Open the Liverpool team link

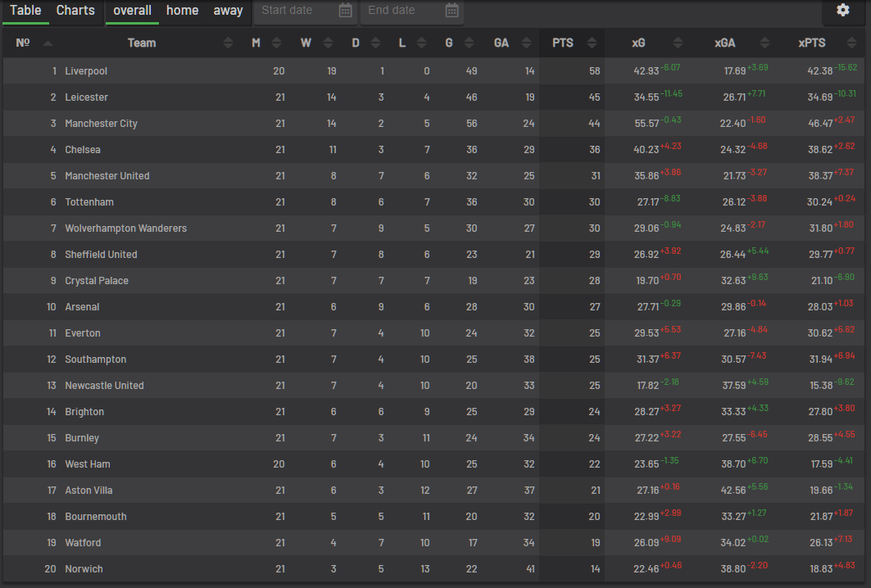tap(86, 71)
